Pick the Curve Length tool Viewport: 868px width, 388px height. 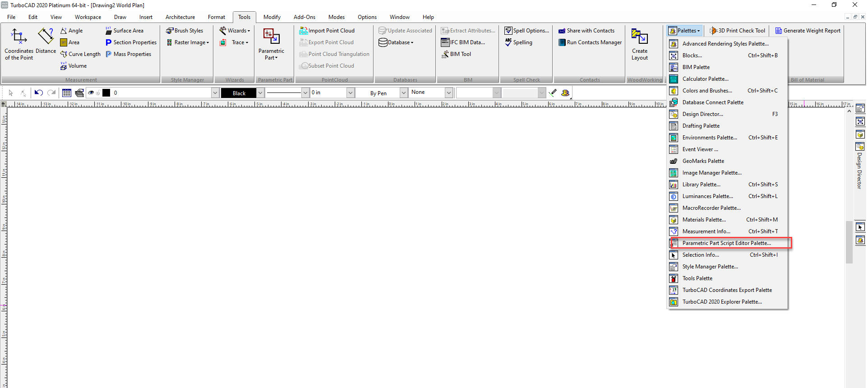(80, 54)
